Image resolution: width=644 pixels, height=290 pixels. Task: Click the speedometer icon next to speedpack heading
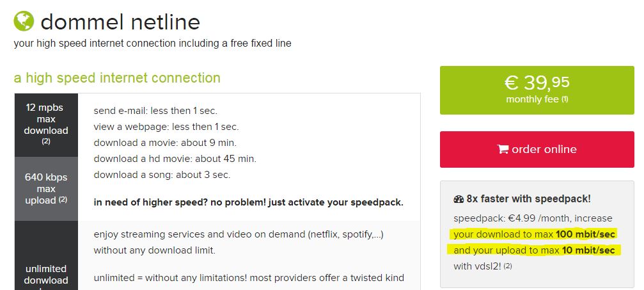458,199
